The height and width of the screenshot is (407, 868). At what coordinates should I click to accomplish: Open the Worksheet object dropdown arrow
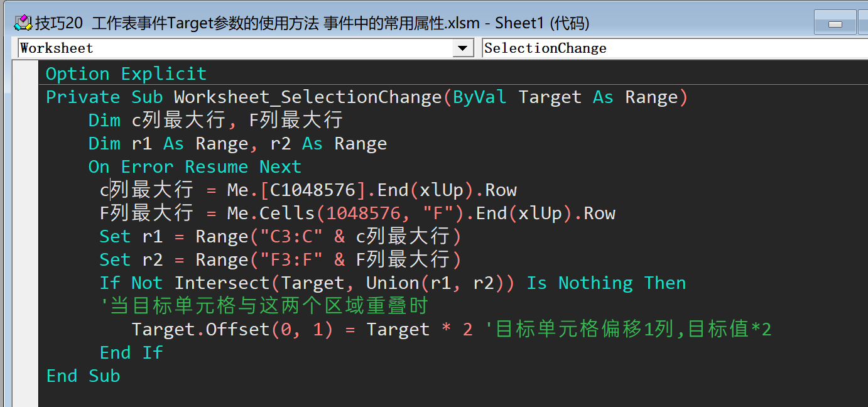[463, 48]
